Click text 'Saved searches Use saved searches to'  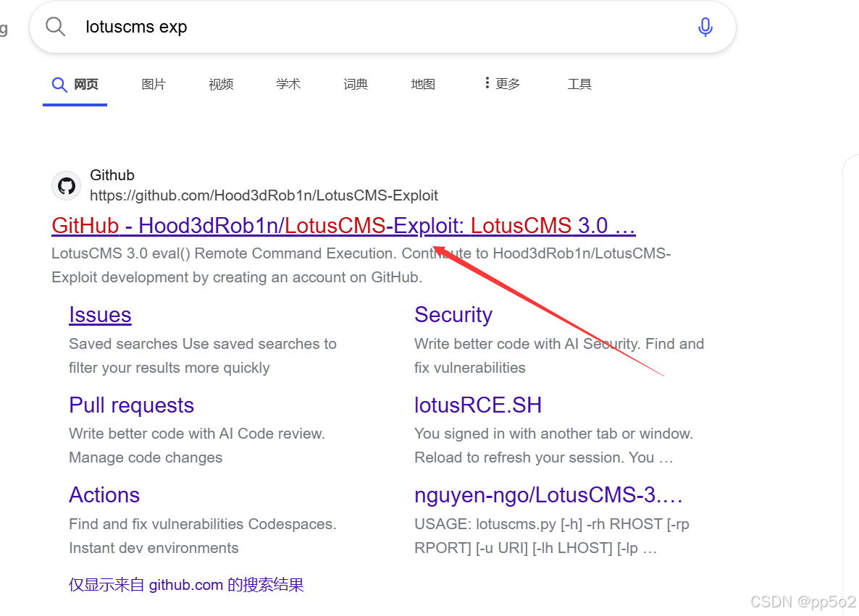click(203, 344)
